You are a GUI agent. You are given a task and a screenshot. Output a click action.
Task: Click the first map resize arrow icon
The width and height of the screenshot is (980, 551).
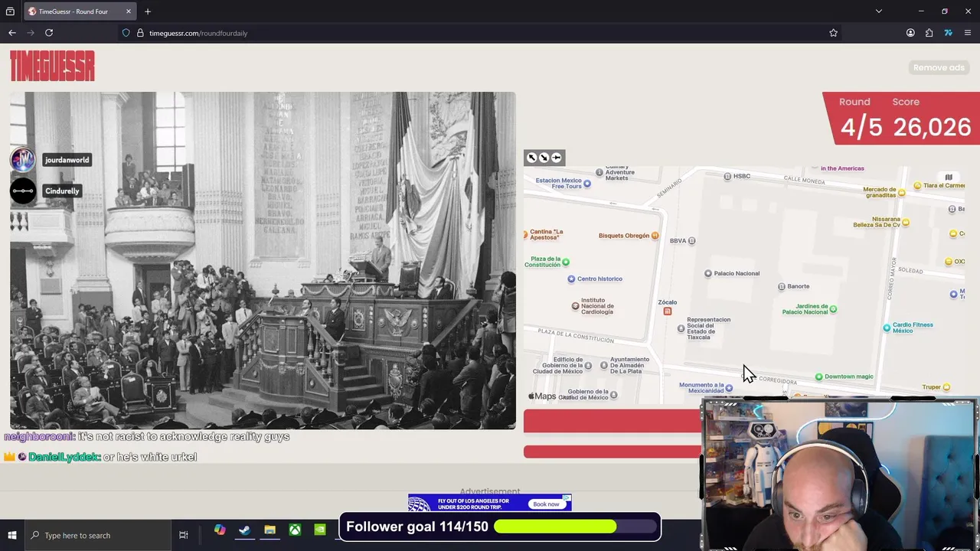point(531,158)
